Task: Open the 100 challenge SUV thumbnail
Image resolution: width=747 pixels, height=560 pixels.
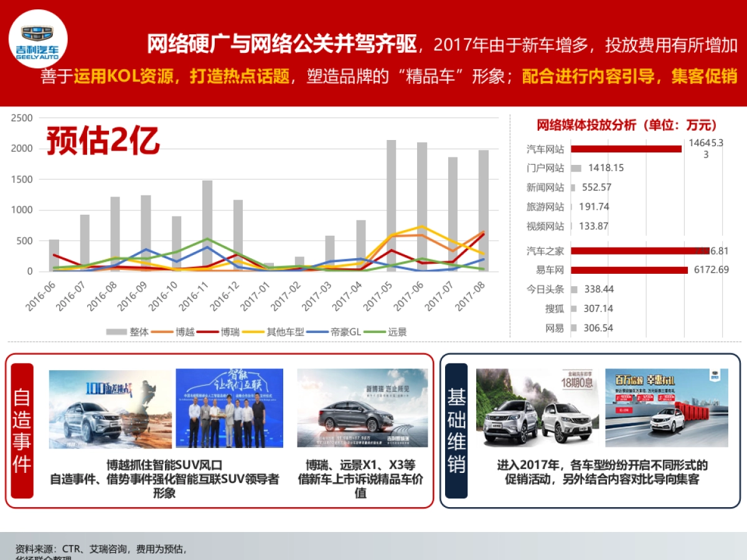Action: pyautogui.click(x=110, y=408)
